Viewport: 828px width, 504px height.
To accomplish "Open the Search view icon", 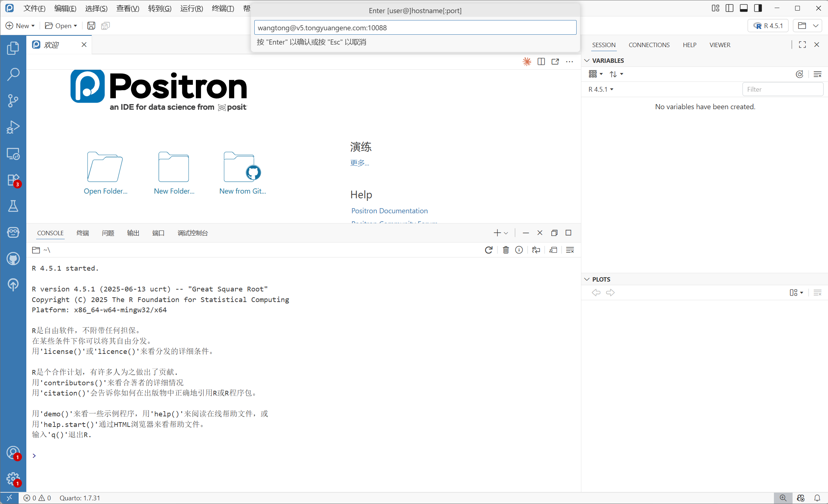I will click(x=13, y=74).
